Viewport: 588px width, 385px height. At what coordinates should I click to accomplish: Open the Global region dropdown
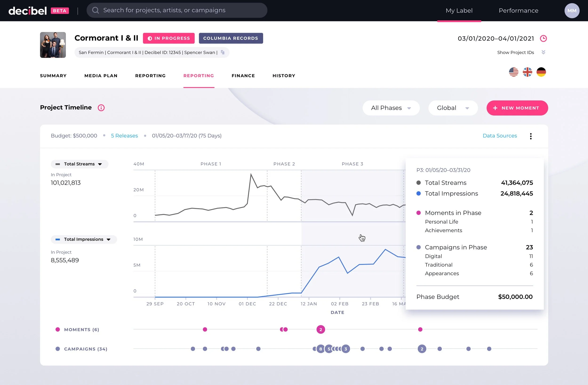pos(453,108)
